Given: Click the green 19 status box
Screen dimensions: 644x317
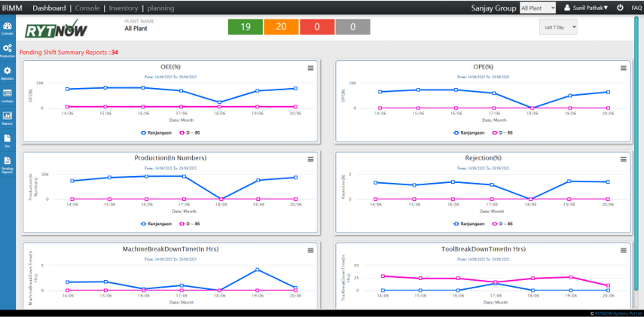Looking at the screenshot, I should click(x=245, y=27).
